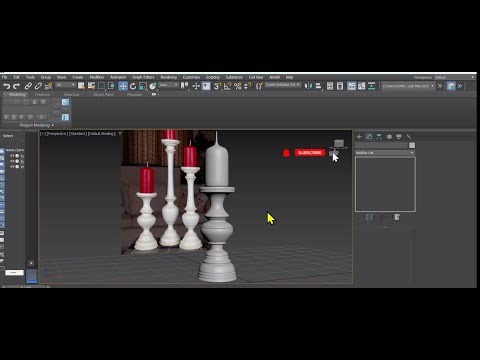
Task: Click Use Pivot Point Center icon
Action: (184, 86)
